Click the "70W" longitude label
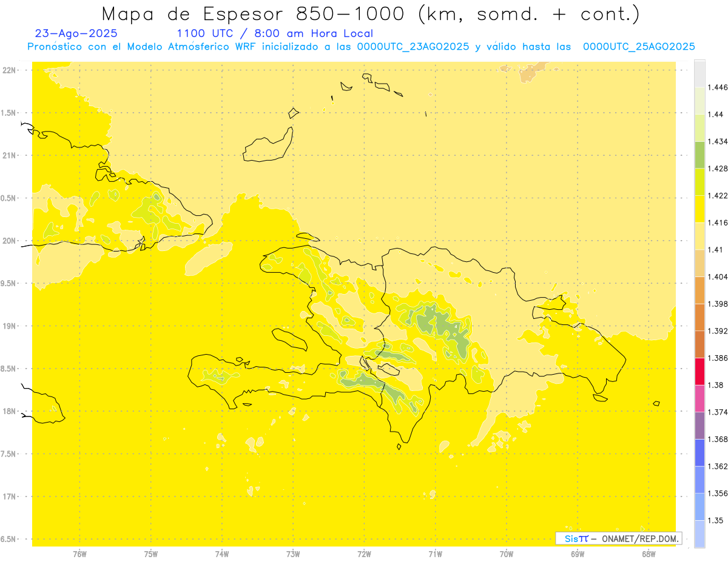 [507, 554]
